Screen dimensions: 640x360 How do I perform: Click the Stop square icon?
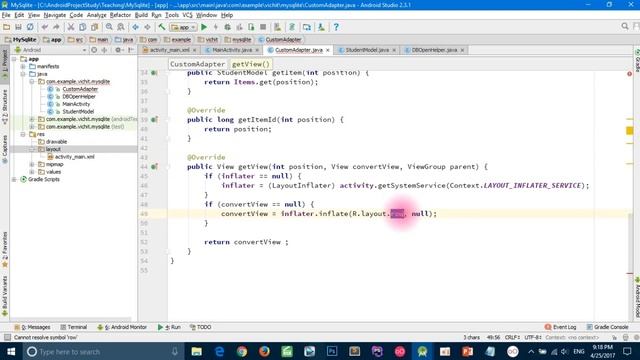263,27
